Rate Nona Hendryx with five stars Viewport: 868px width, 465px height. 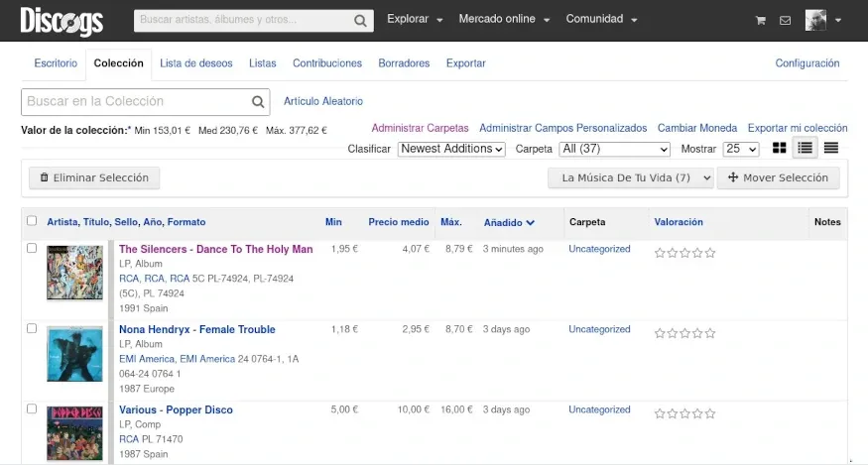(x=710, y=333)
